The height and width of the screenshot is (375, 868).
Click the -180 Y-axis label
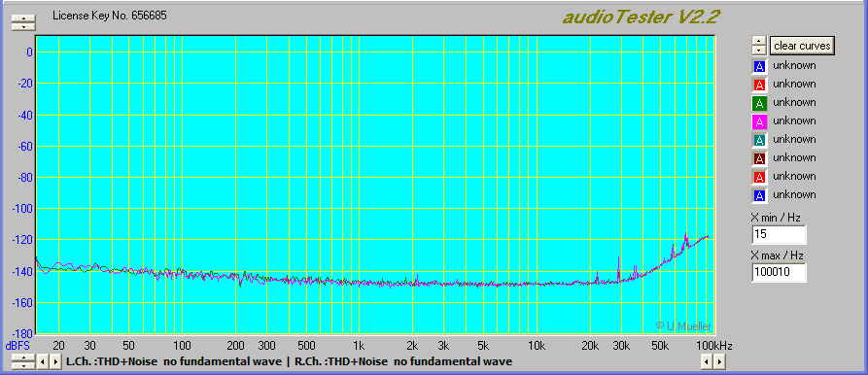pyautogui.click(x=23, y=334)
